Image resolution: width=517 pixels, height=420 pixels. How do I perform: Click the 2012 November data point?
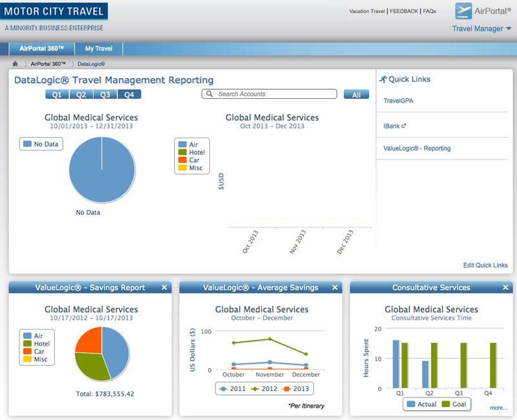coord(270,339)
